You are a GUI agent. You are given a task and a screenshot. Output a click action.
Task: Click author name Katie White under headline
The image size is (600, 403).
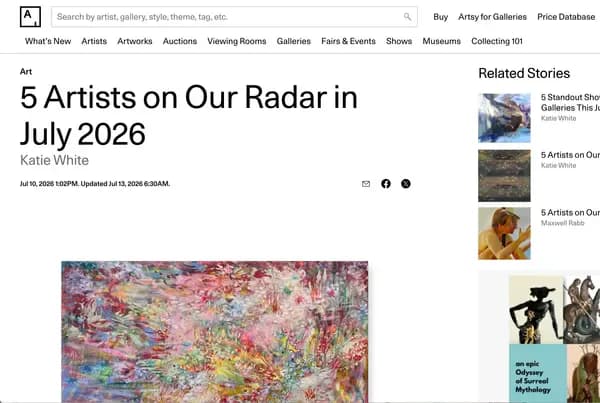click(54, 160)
